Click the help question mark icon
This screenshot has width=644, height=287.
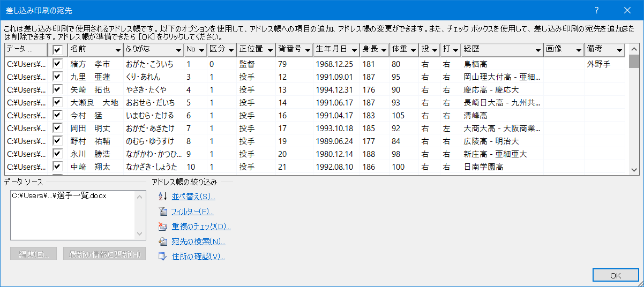pos(596,10)
